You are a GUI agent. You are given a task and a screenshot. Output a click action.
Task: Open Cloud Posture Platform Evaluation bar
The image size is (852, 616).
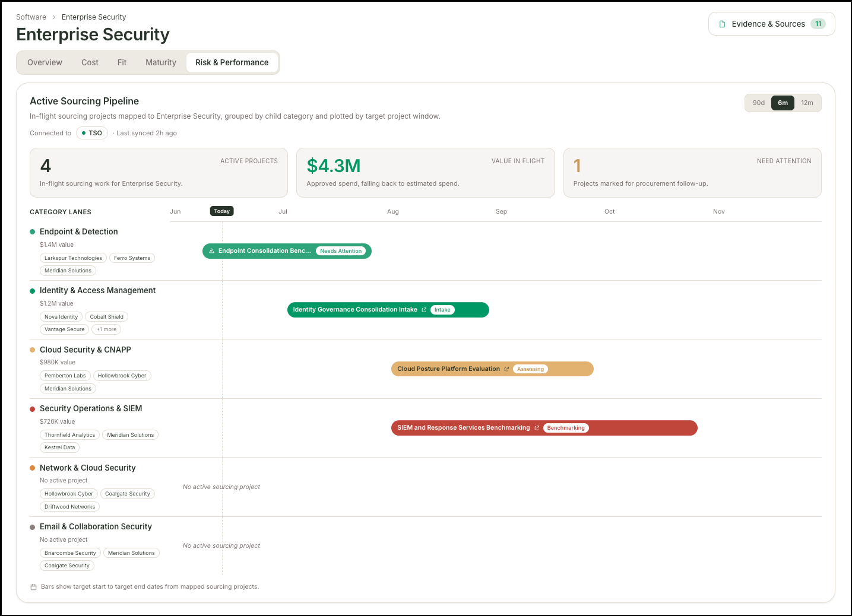coord(492,369)
